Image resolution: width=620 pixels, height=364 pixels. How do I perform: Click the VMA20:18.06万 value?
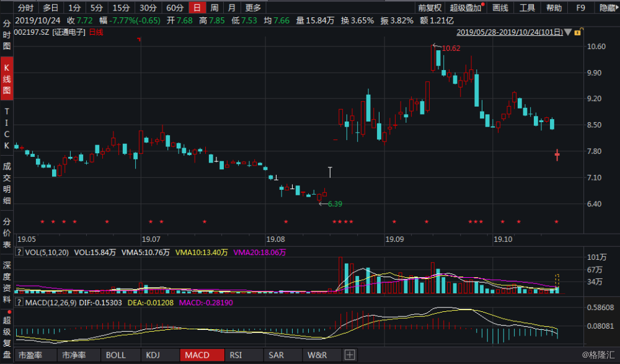[x=259, y=252]
